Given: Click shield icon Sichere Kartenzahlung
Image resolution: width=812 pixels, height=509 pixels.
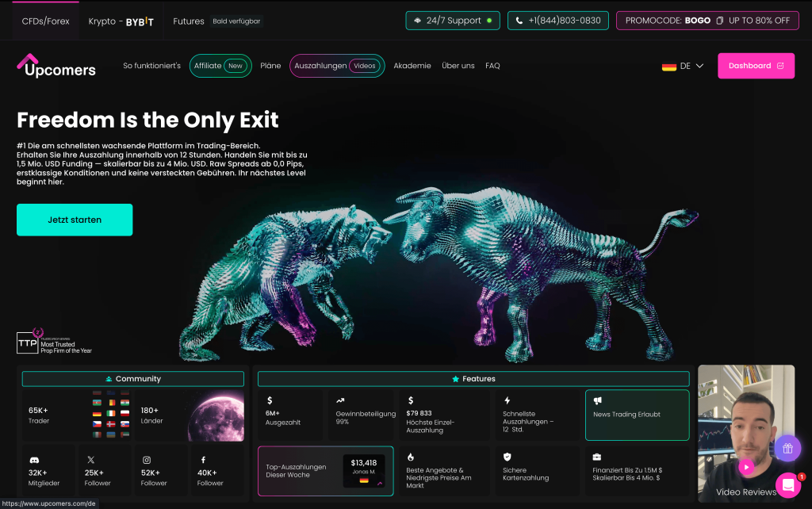Looking at the screenshot, I should point(507,457).
